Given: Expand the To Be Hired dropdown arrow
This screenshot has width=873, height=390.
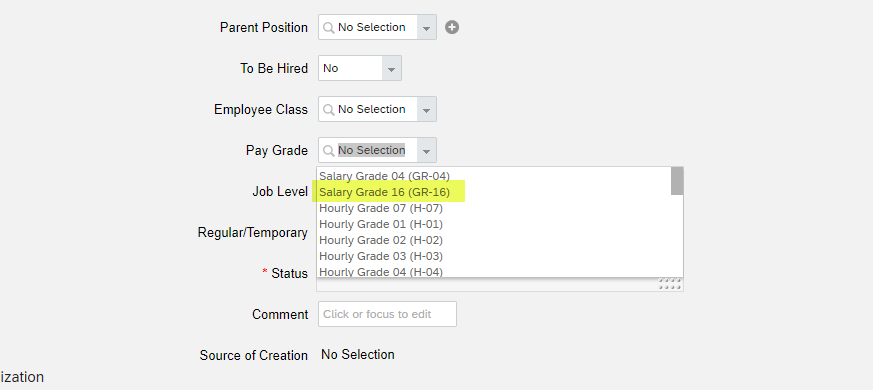Looking at the screenshot, I should pos(391,69).
